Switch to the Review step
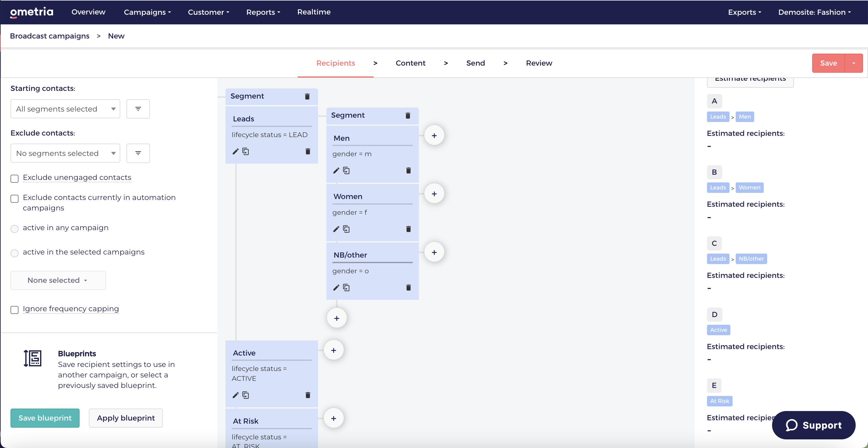 [539, 63]
